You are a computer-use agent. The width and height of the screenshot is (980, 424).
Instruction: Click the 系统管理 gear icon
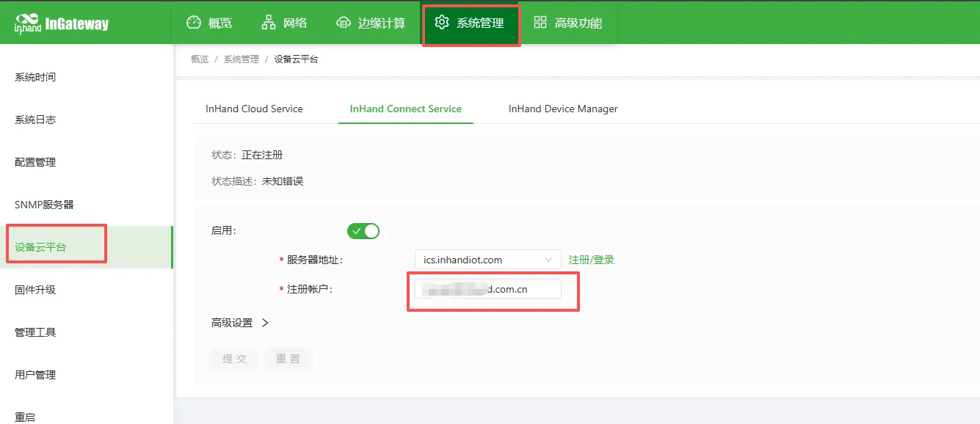(441, 23)
